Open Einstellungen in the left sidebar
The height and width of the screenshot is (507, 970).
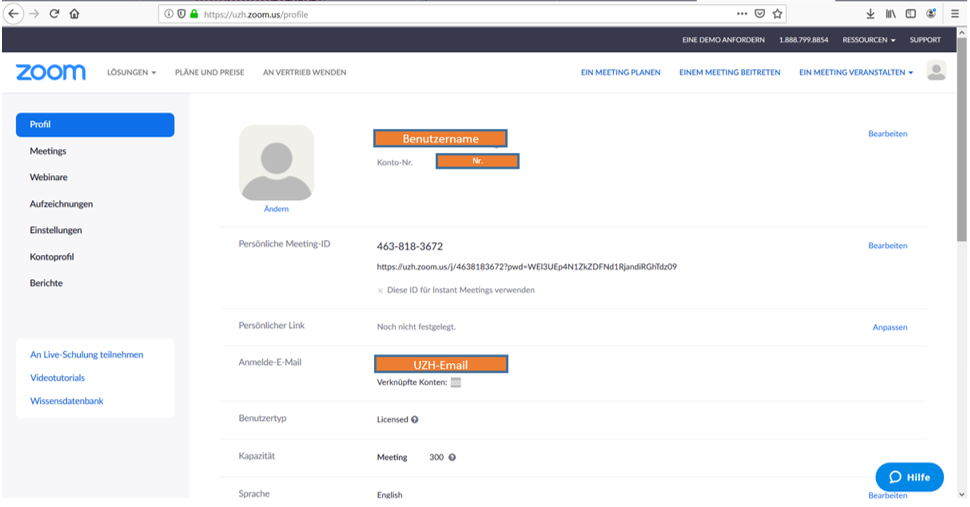pyautogui.click(x=56, y=230)
